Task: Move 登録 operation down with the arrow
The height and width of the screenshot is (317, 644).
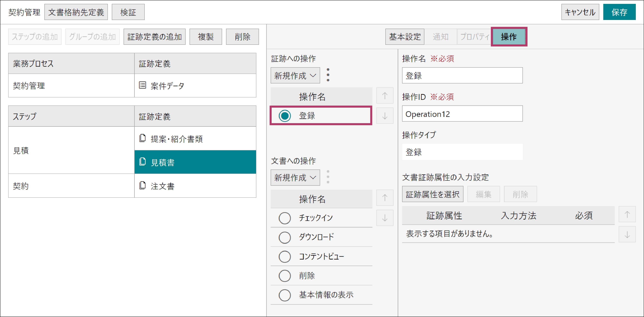Action: coord(384,116)
